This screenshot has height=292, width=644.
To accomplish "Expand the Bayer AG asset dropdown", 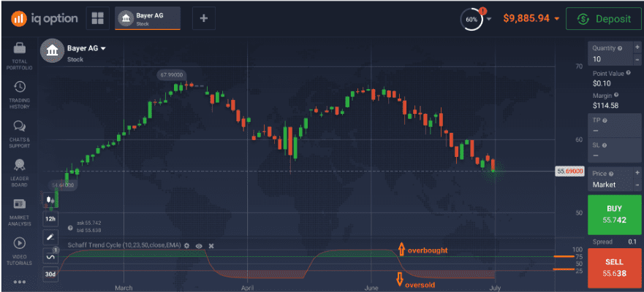I will 104,48.
